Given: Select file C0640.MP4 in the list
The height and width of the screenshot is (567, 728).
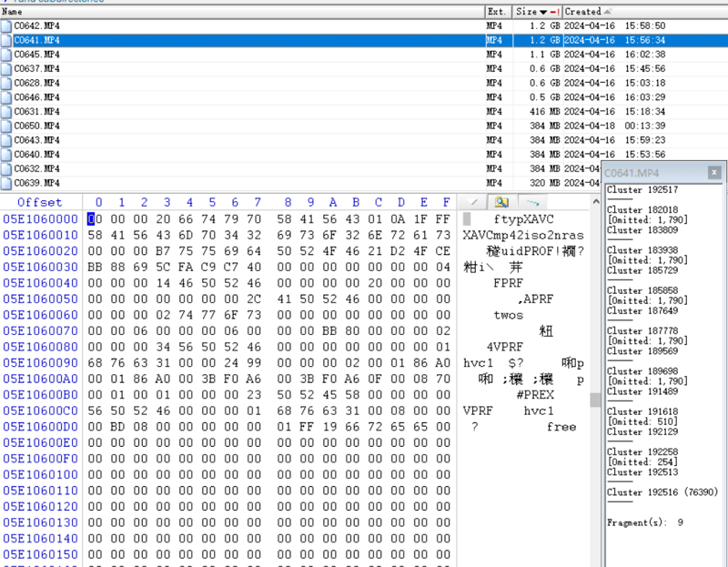Looking at the screenshot, I should (x=36, y=155).
